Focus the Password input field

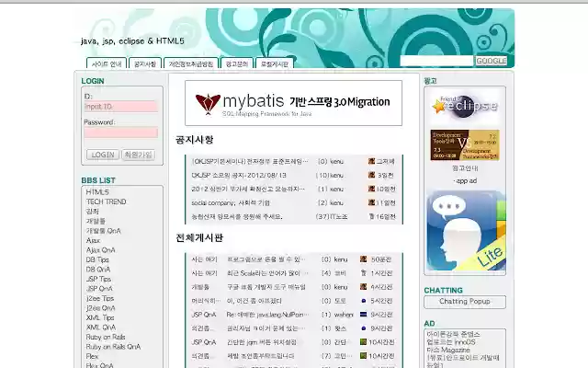pos(120,132)
